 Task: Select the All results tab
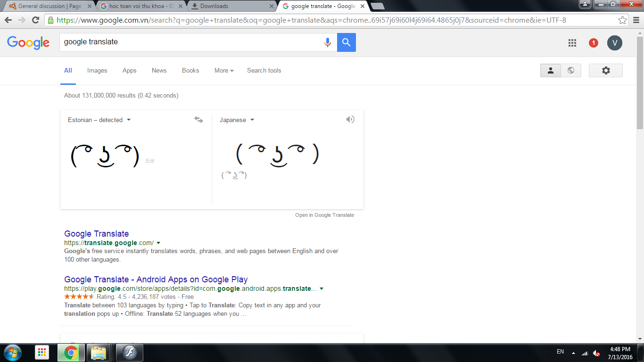coord(68,70)
